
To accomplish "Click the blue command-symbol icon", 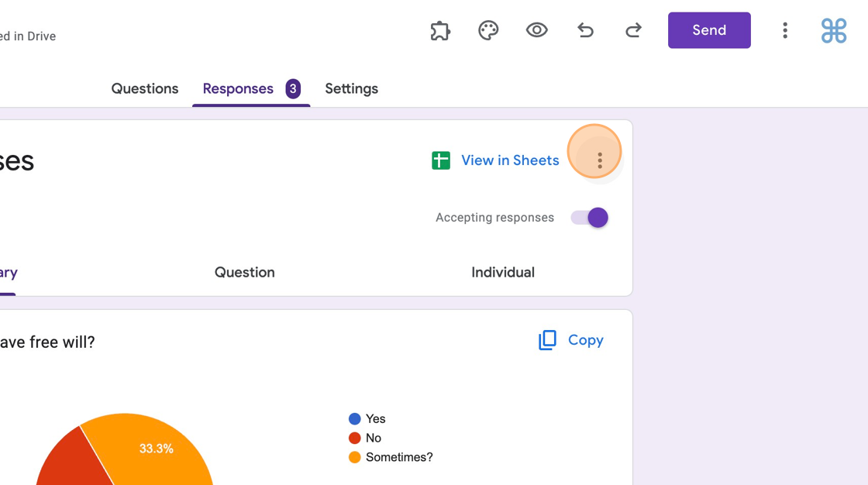I will tap(834, 30).
